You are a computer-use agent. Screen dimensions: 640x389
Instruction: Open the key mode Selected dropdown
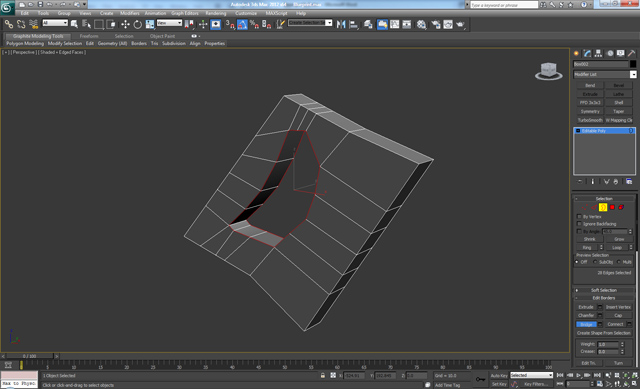point(531,375)
